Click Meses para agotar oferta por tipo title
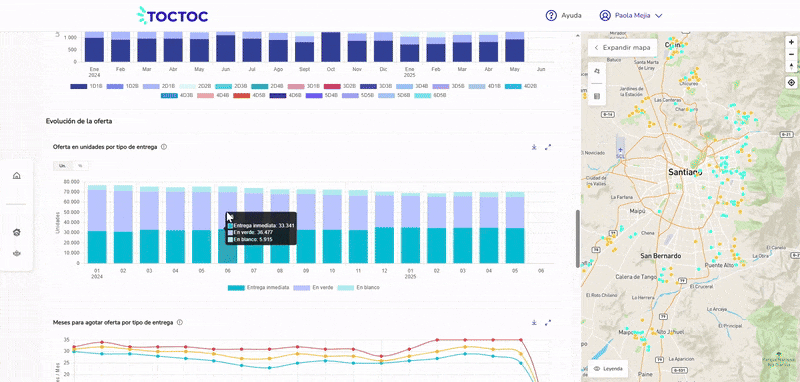800x382 pixels. (113, 322)
